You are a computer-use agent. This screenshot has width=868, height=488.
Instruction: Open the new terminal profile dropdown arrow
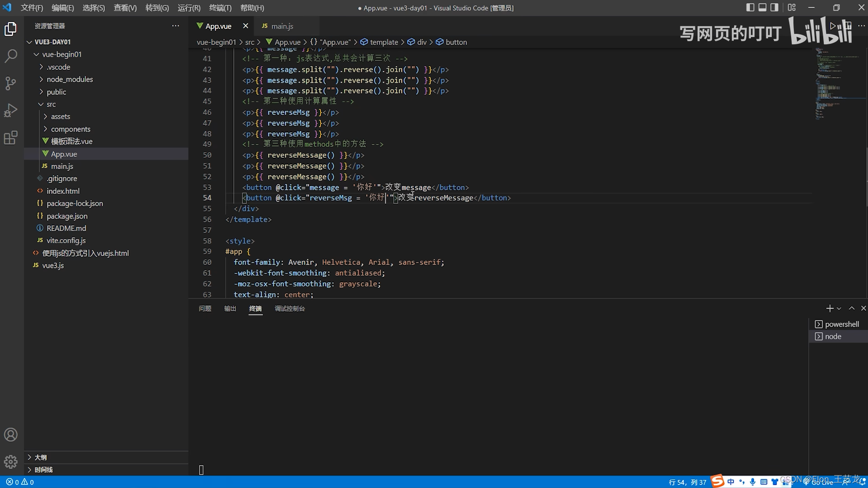839,309
